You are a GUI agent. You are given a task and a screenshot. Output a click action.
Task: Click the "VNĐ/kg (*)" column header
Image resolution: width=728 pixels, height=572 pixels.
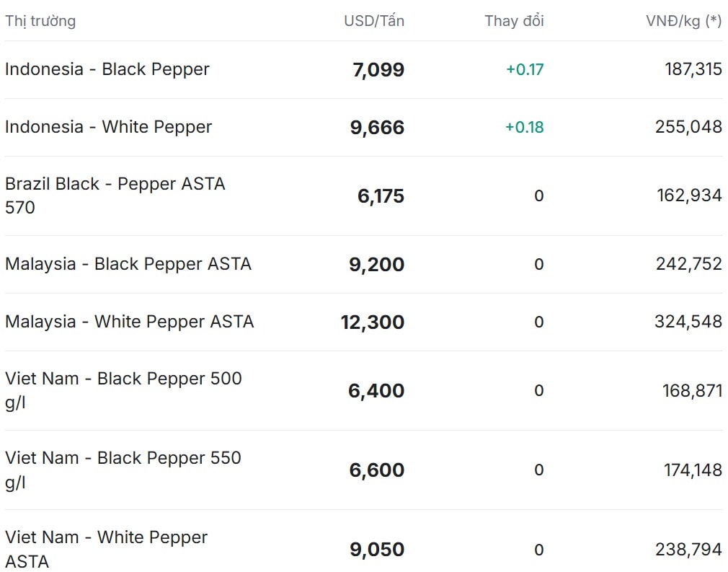[x=683, y=21]
